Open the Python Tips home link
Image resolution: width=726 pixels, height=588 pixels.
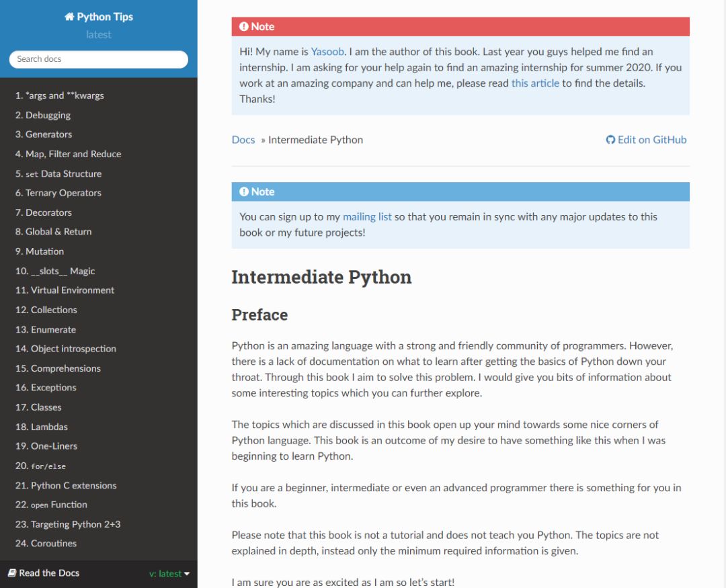pyautogui.click(x=99, y=17)
